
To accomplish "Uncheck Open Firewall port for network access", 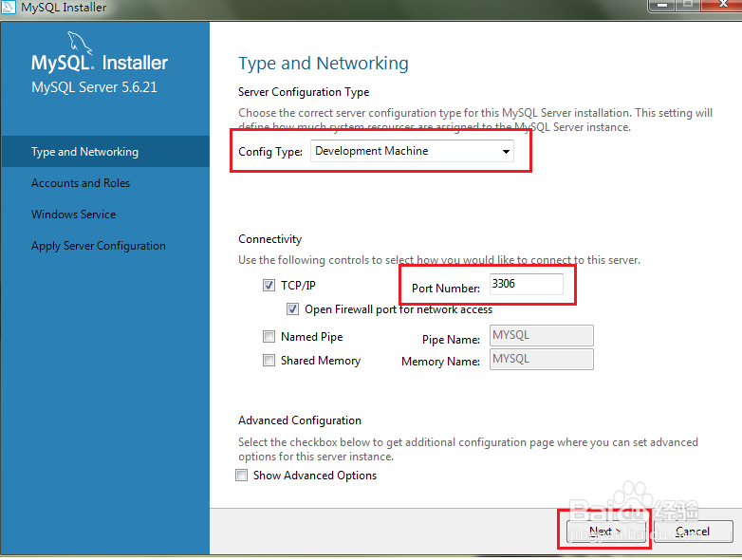I will 292,309.
